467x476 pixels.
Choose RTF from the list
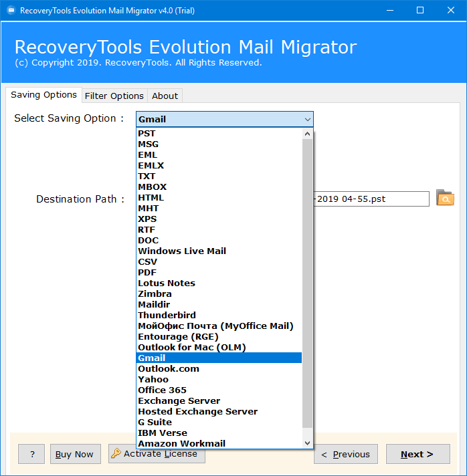click(x=219, y=230)
